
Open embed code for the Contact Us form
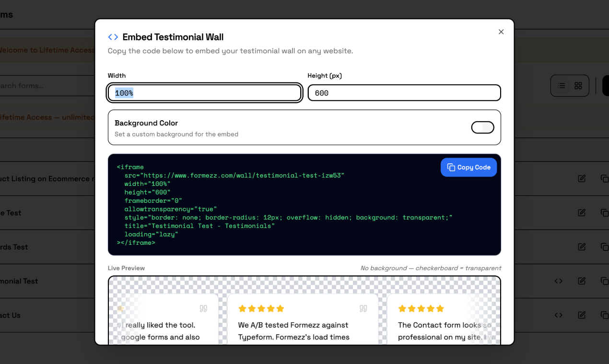coord(558,315)
